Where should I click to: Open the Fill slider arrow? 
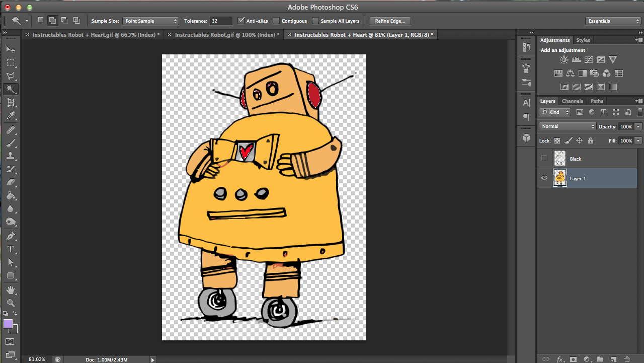point(638,141)
